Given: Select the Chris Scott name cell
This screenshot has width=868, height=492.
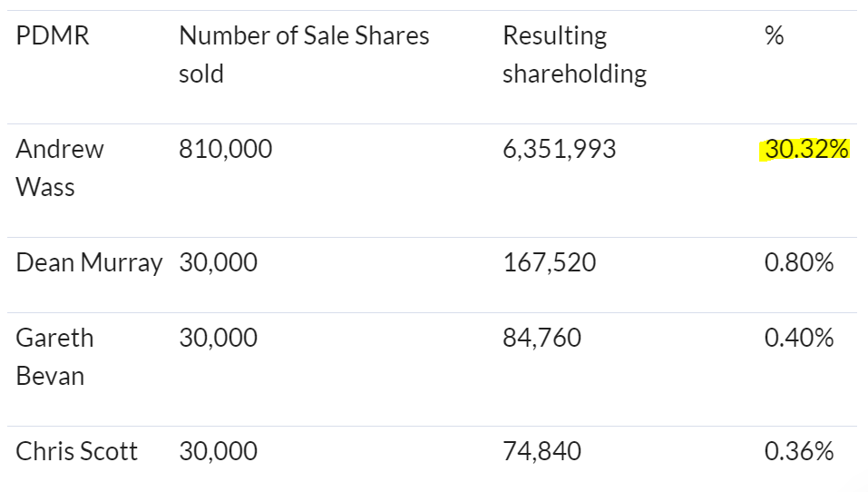Looking at the screenshot, I should pos(76,451).
